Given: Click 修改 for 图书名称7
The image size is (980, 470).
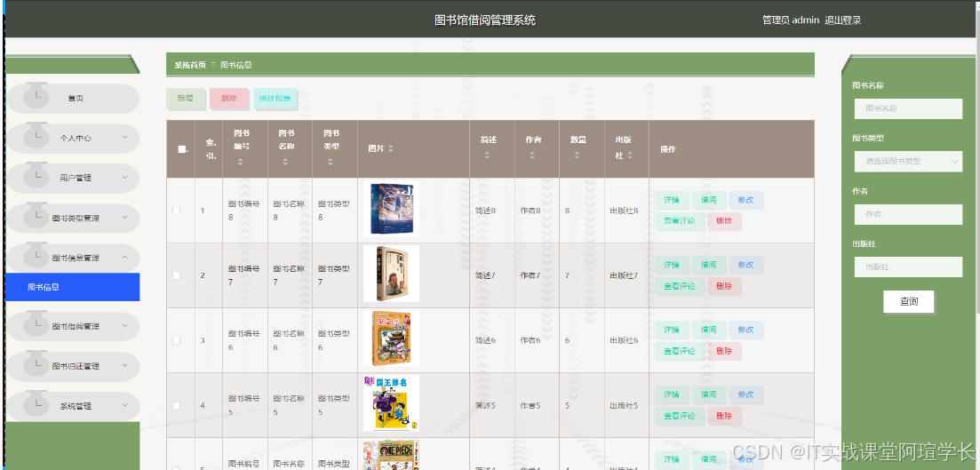Looking at the screenshot, I should [745, 265].
